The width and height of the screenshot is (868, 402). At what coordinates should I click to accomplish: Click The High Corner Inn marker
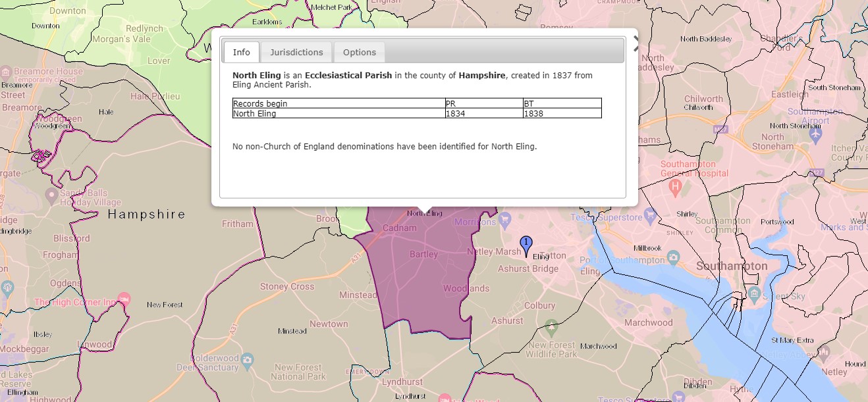(124, 299)
